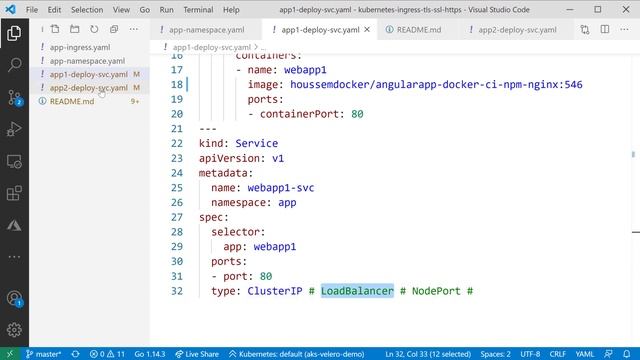640x360 pixels.
Task: Click ClusterIP type value on line 32
Action: coord(275,291)
